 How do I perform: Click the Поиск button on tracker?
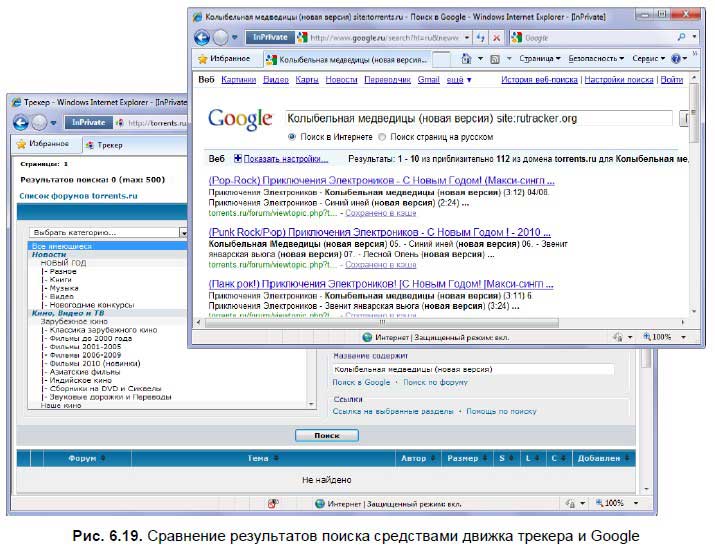(326, 435)
